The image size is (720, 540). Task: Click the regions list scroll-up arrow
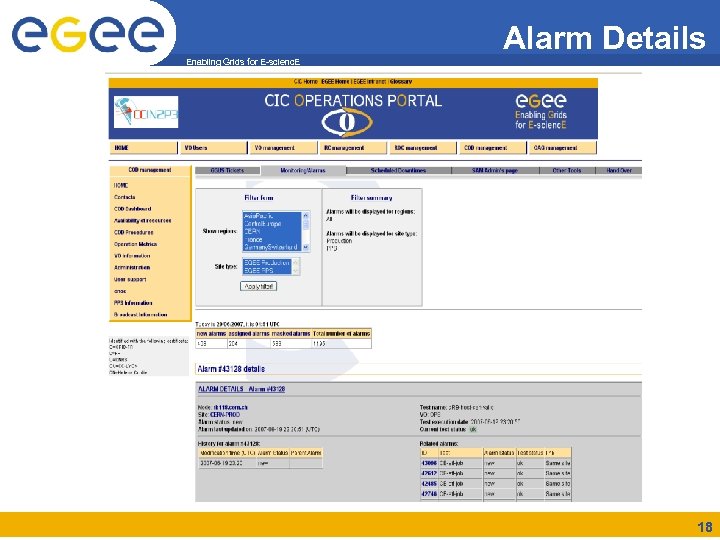pos(306,215)
